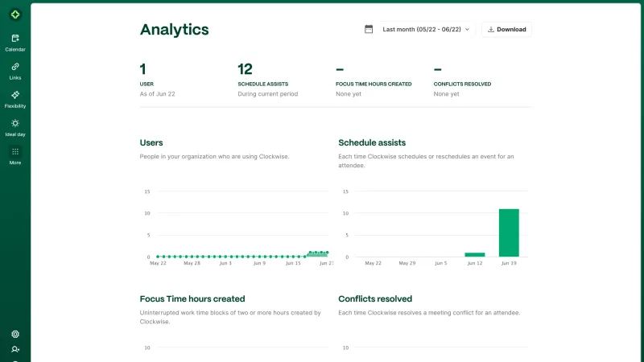The image size is (644, 362).
Task: Open settings gear in sidebar
Action: pos(15,334)
